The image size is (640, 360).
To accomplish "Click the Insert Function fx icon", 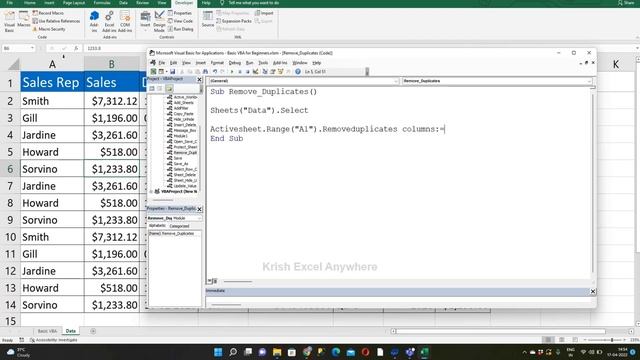I will click(x=76, y=48).
